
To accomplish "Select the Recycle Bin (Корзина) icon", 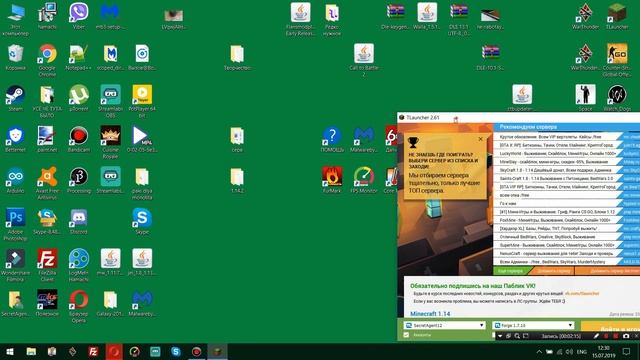I will click(16, 57).
